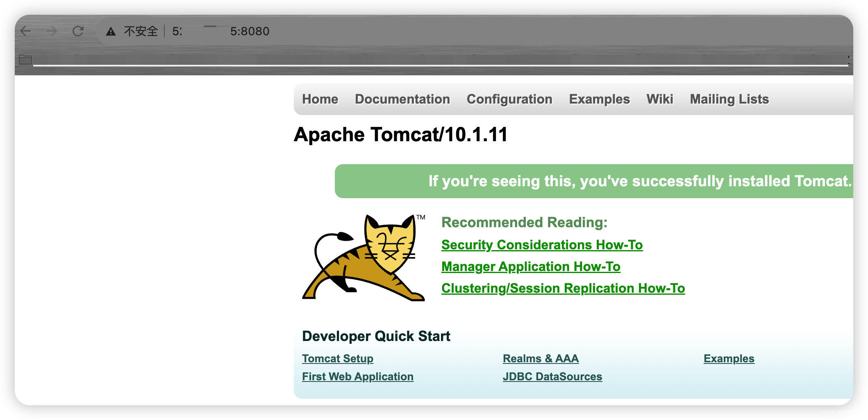Click the Apache Tomcat/10.1.11 heading
The width and height of the screenshot is (868, 420).
pos(401,135)
